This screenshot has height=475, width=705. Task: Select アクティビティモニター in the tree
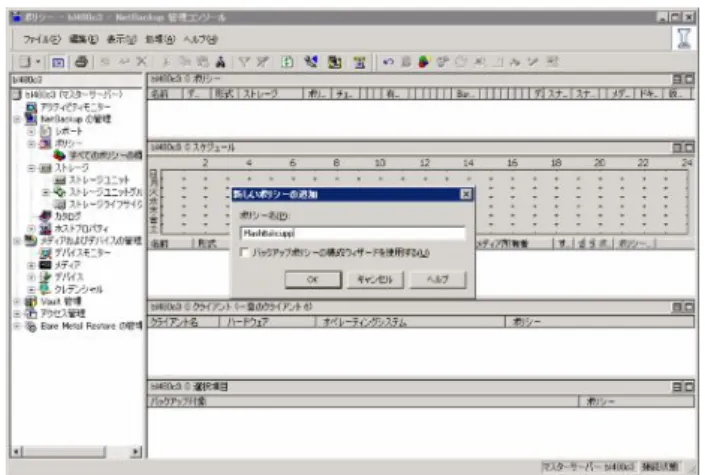coord(75,107)
